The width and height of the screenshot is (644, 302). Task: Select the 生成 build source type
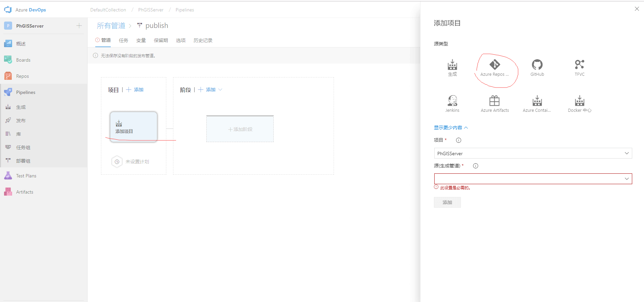(x=452, y=68)
